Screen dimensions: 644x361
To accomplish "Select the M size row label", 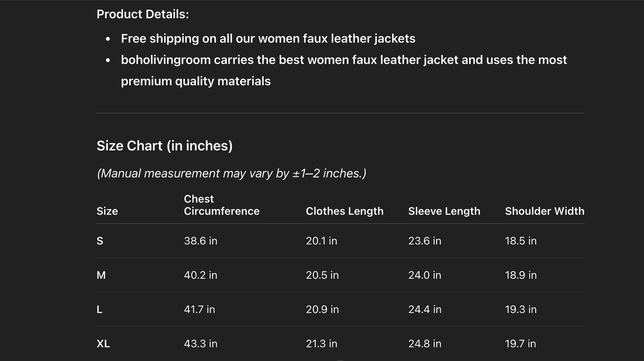I will 101,275.
